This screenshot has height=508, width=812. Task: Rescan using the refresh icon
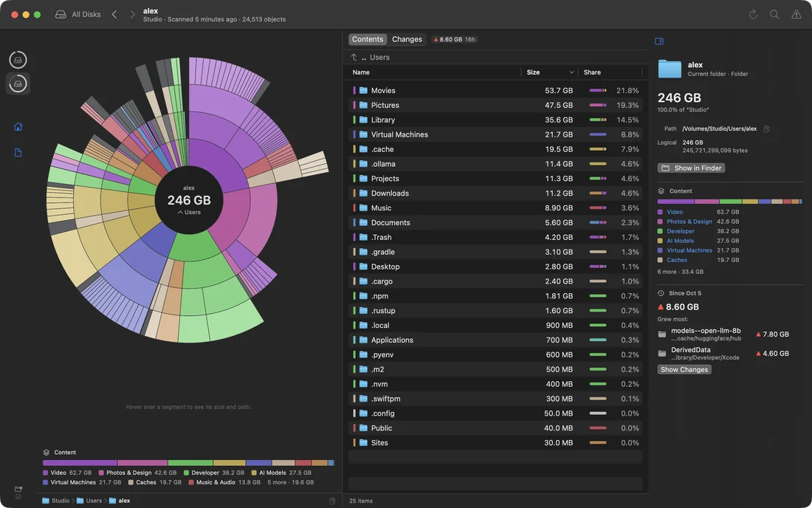[753, 15]
